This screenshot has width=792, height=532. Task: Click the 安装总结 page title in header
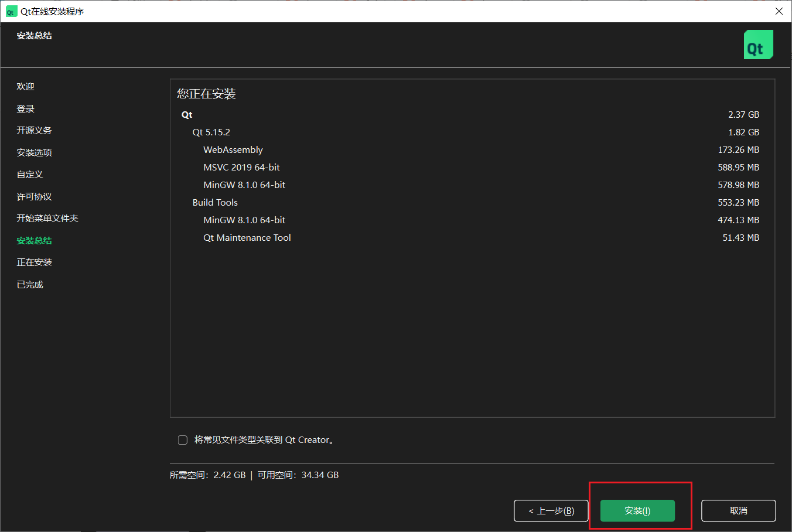point(34,36)
